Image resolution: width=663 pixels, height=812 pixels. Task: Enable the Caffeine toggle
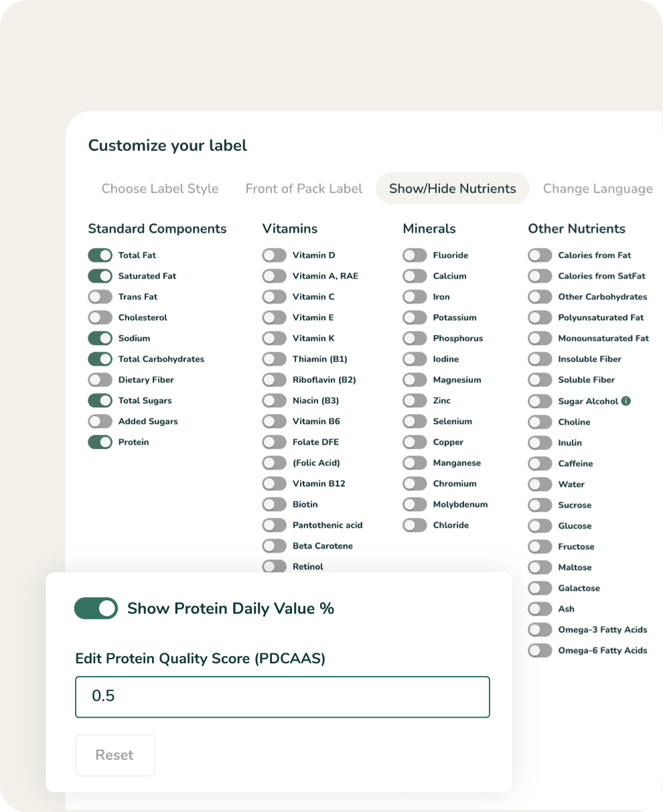(x=540, y=464)
